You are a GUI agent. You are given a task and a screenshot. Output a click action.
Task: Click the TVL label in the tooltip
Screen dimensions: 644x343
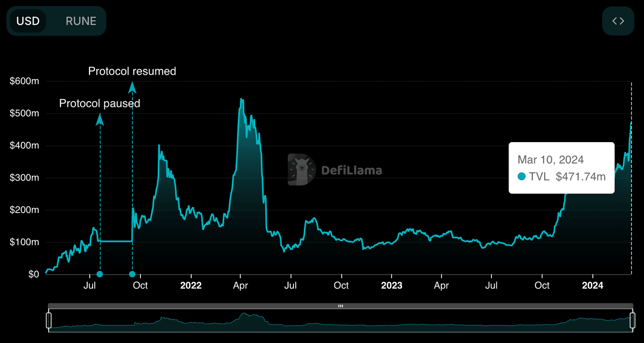click(x=539, y=177)
